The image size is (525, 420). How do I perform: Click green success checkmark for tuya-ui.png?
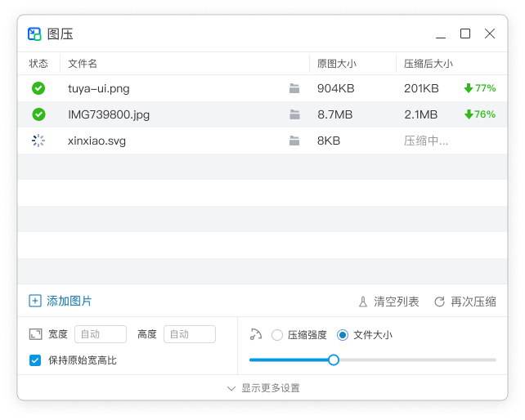[x=38, y=88]
